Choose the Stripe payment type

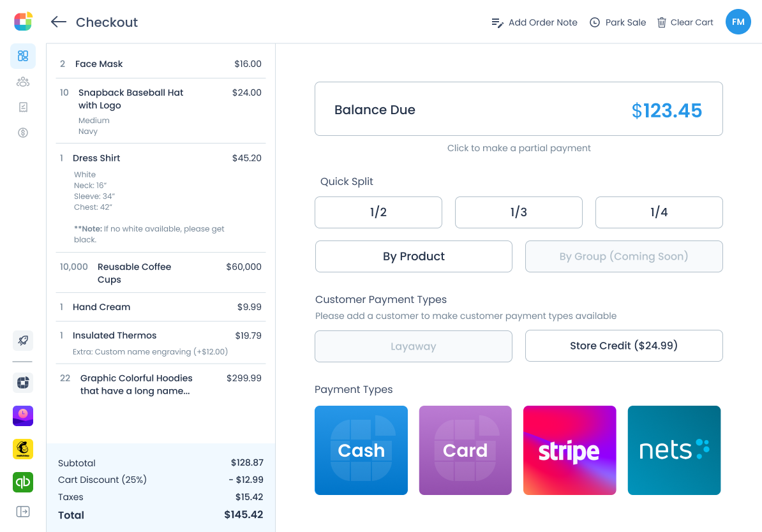569,450
